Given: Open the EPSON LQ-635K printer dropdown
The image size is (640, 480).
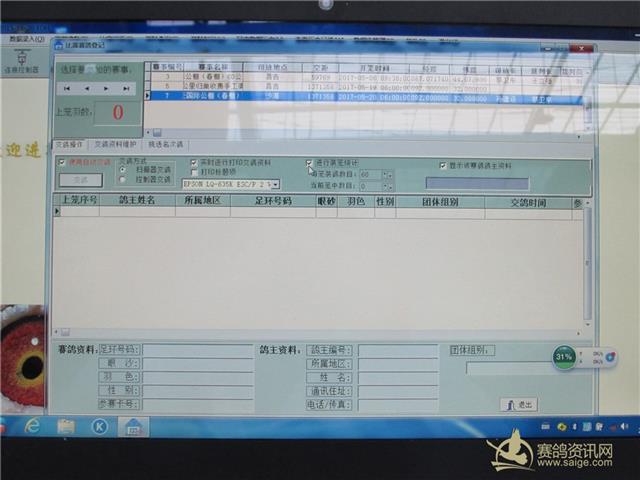Looking at the screenshot, I should pos(275,184).
